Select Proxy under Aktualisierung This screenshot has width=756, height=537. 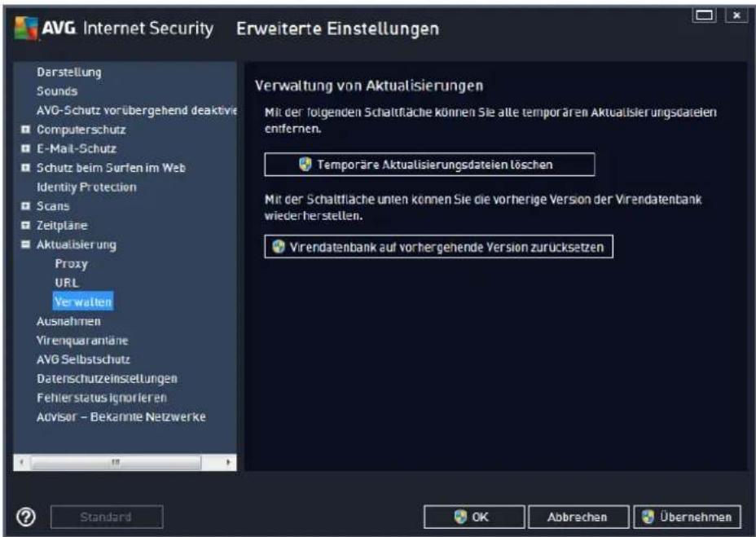[72, 263]
